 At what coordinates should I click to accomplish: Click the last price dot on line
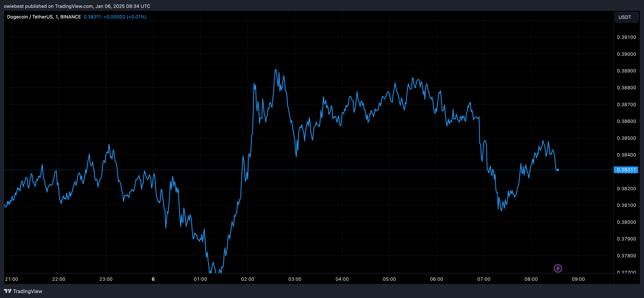pyautogui.click(x=558, y=170)
